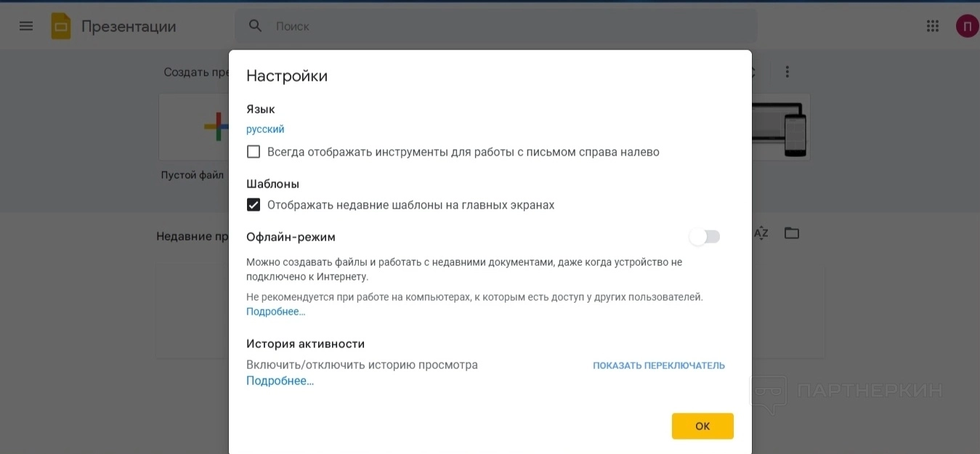Open the account profile avatar
Image resolution: width=980 pixels, height=454 pixels.
(966, 27)
